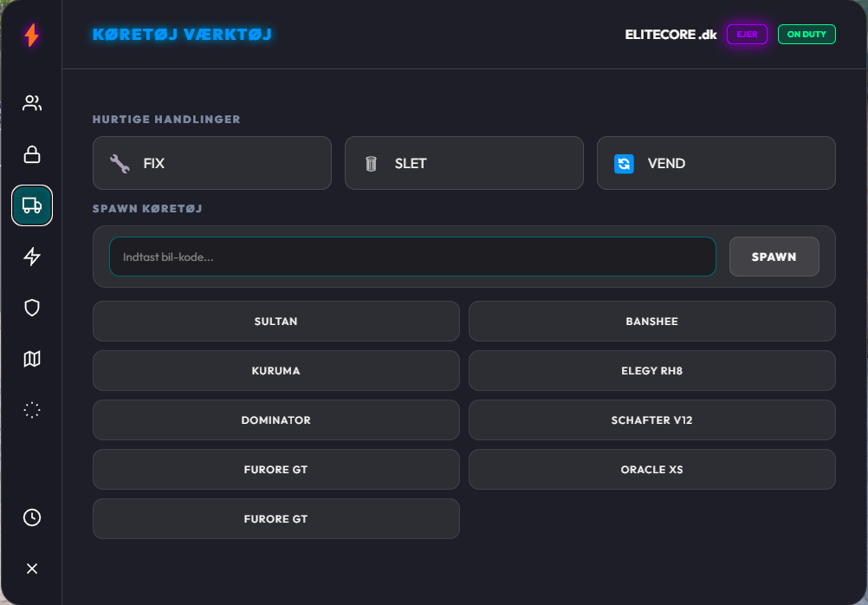The height and width of the screenshot is (605, 868).
Task: Click the orange lightning bolt logo
Action: click(x=31, y=35)
